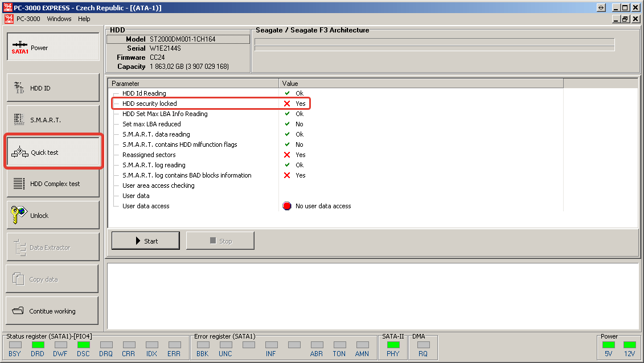Open the Help menu
This screenshot has width=644, height=363.
tap(84, 19)
